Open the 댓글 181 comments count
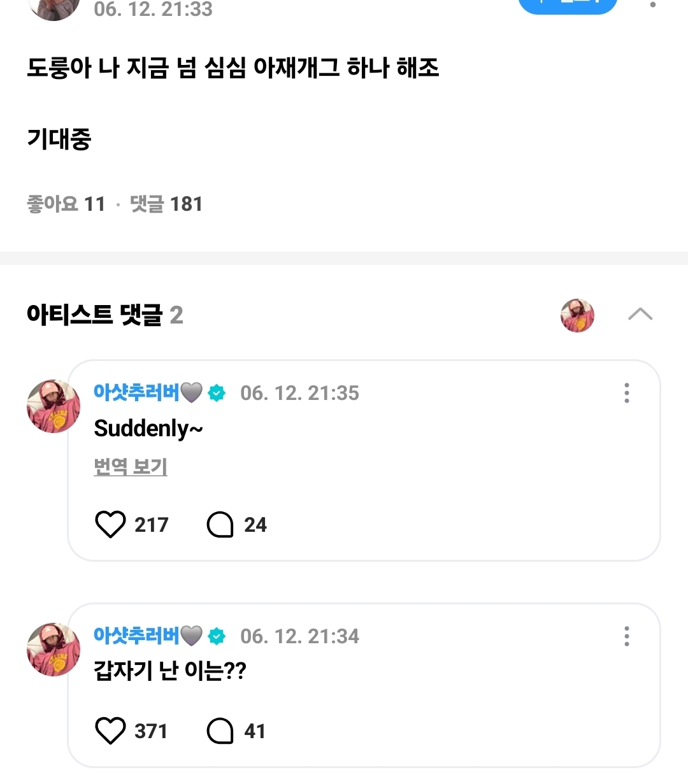Image resolution: width=688 pixels, height=784 pixels. click(166, 204)
